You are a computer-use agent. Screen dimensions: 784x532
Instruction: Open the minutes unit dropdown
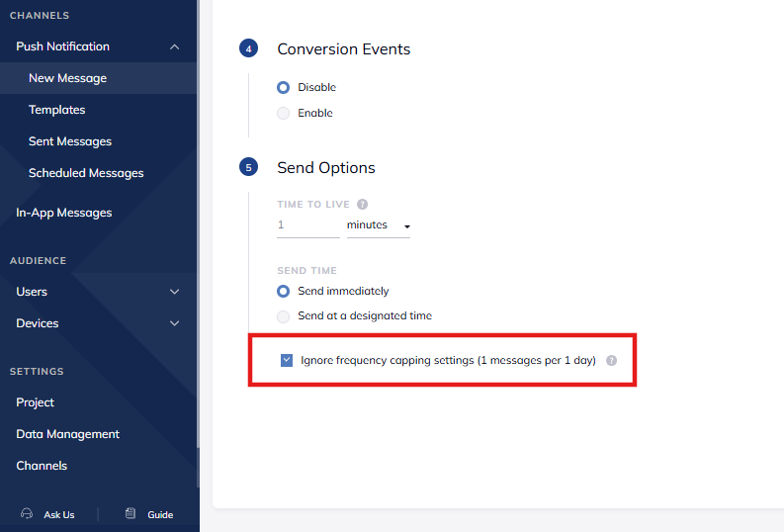(x=378, y=225)
